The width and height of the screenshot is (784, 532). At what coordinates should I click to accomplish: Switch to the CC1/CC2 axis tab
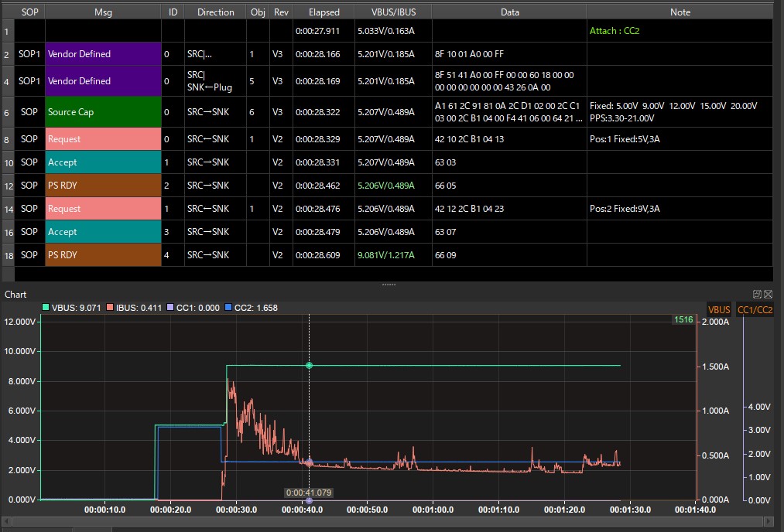coord(755,310)
